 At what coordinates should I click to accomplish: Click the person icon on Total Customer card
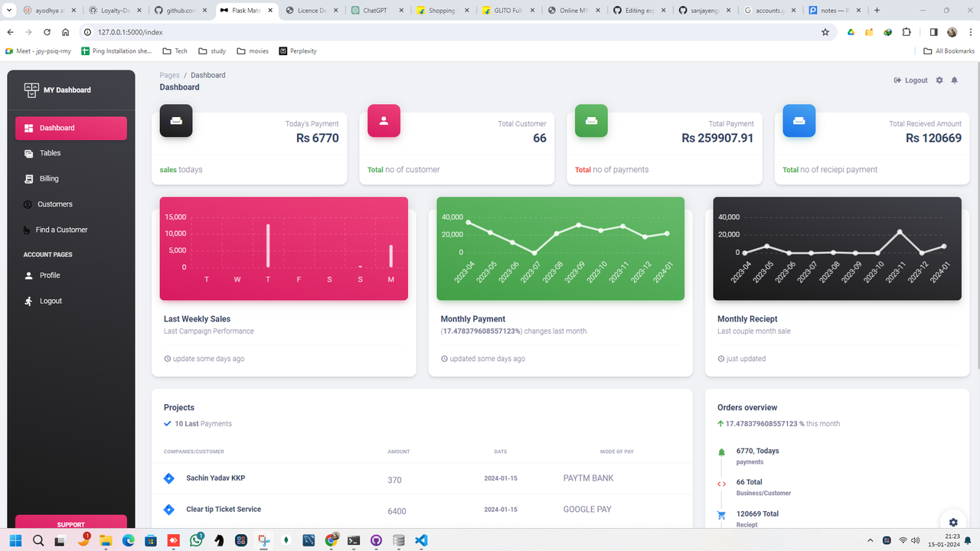383,120
